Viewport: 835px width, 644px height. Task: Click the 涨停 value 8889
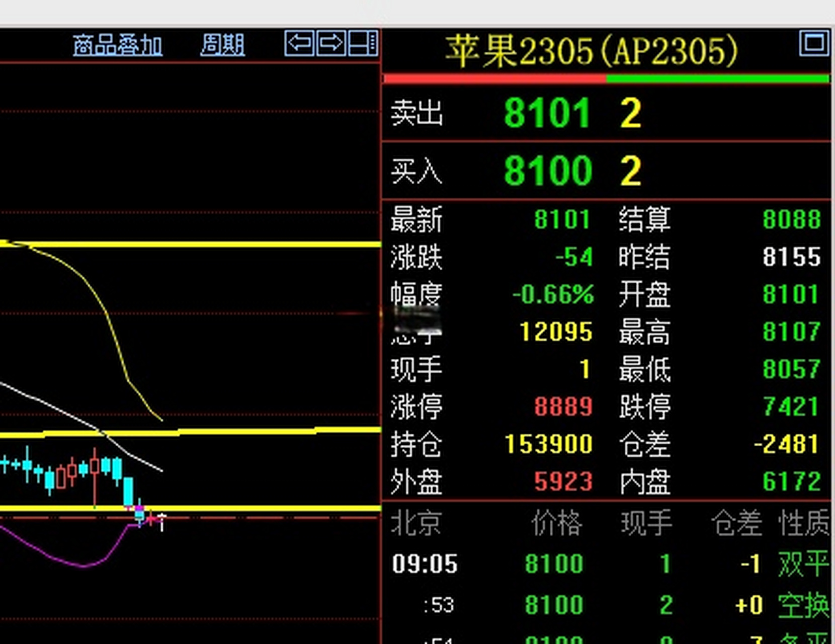[563, 407]
